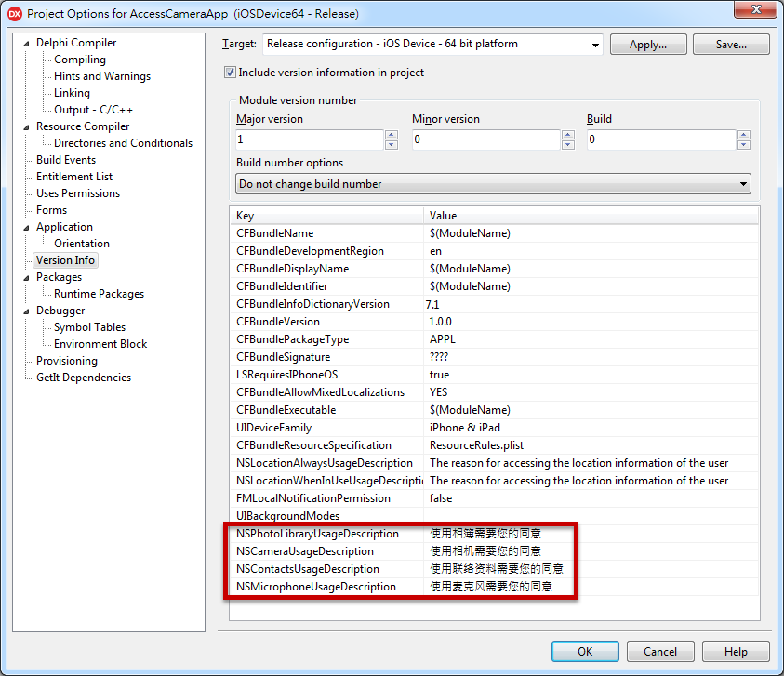Open the Build number options dropdown

(743, 184)
